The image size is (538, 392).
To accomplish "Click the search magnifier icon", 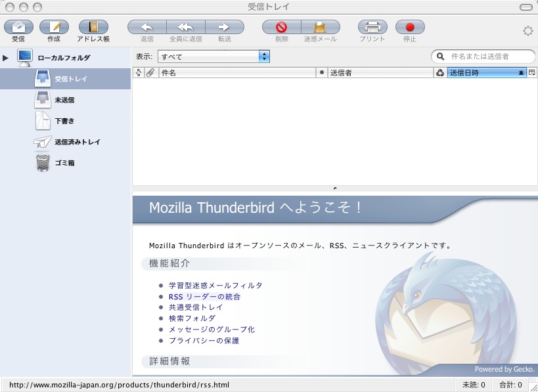I will coord(441,56).
